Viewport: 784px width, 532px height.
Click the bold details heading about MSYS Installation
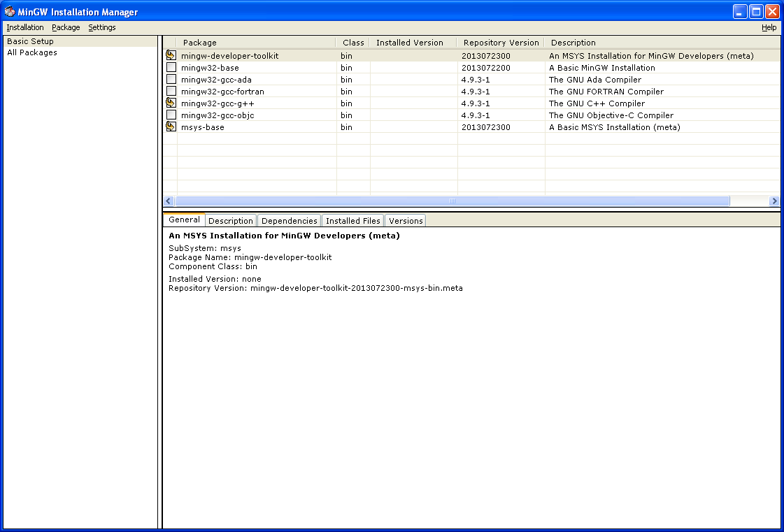[x=284, y=236]
